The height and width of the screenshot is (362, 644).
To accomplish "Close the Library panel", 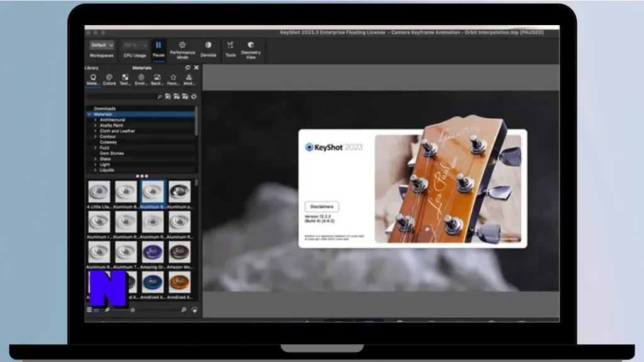I will point(196,68).
